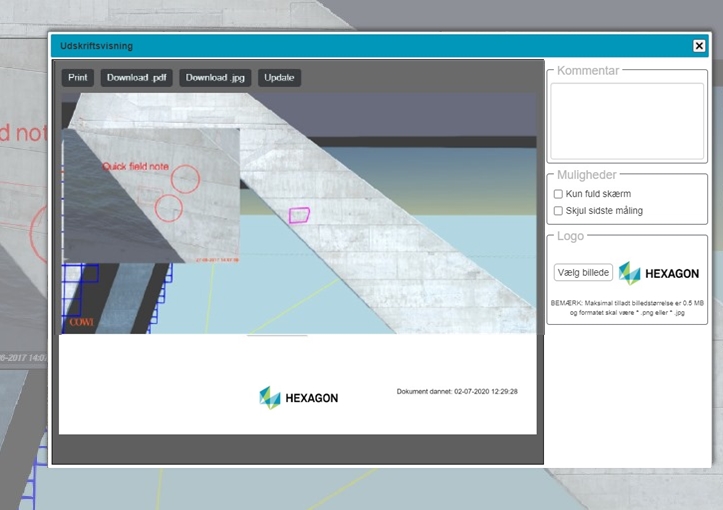Click the Udskriftsvisning title bar text
Image resolution: width=723 pixels, height=510 pixels.
click(96, 46)
